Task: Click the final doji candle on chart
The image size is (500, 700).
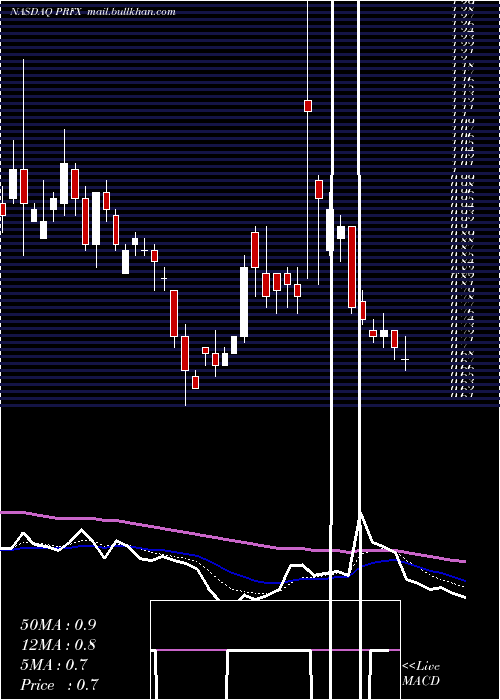Action: [405, 359]
